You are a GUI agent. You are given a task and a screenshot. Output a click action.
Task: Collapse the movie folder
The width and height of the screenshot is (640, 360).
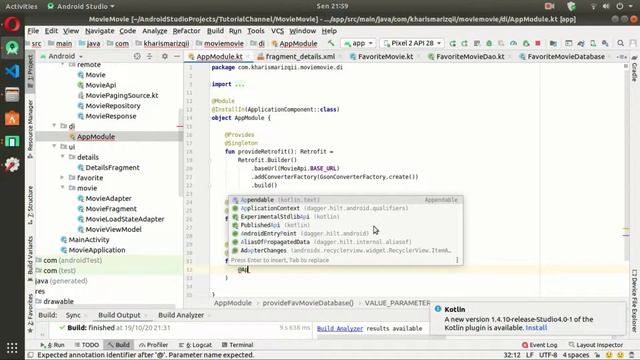[62, 187]
